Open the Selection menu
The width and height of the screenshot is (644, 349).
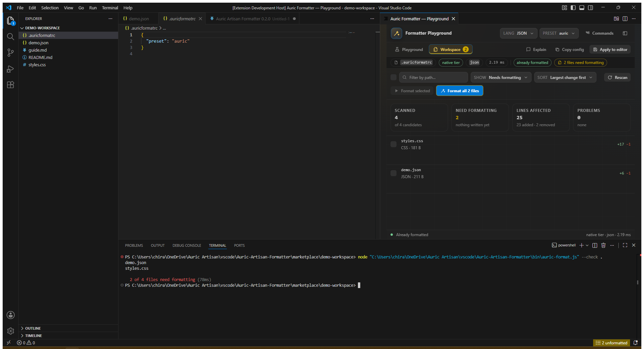[50, 8]
